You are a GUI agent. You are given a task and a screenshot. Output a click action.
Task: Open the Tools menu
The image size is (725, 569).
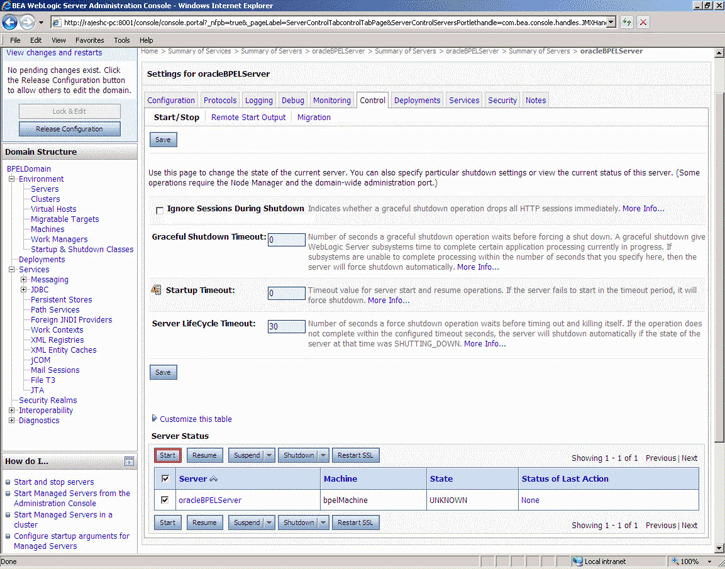point(122,40)
